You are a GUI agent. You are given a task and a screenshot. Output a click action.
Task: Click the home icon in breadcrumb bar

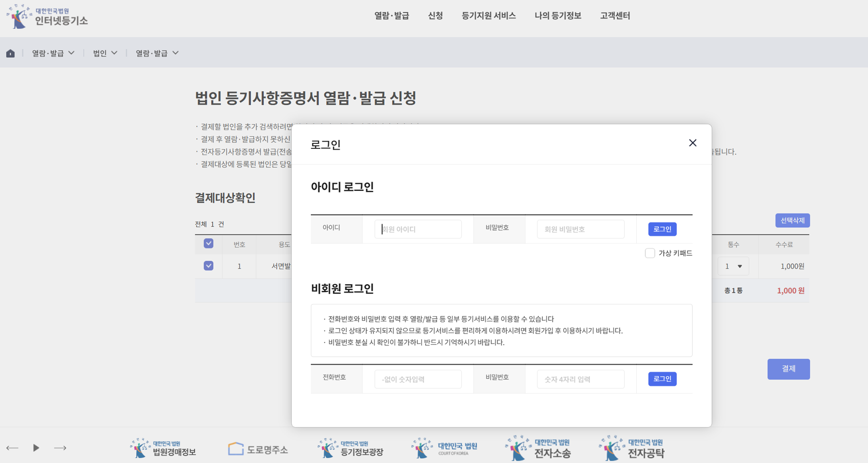[x=10, y=53]
